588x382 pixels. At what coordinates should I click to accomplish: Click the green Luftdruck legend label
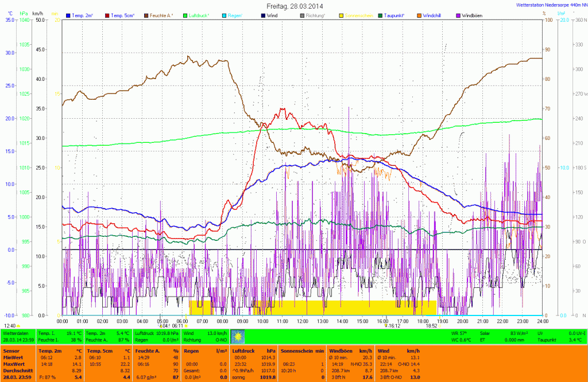tap(202, 15)
